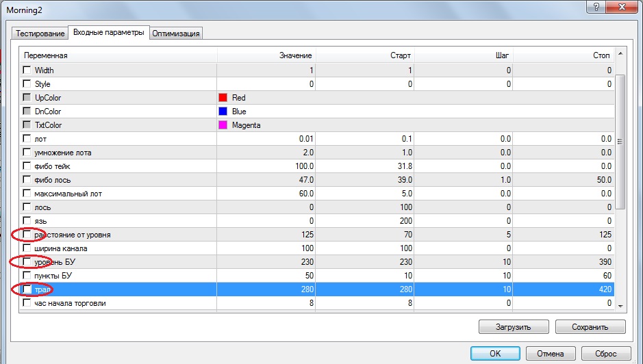The height and width of the screenshot is (364, 643).
Task: Toggle the DnColor checkbox
Action: (27, 111)
